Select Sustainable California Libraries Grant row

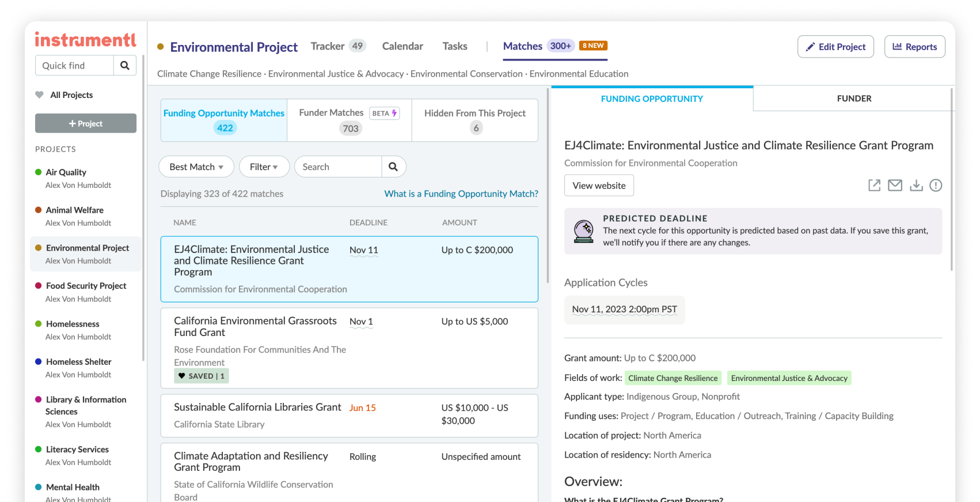[x=349, y=416]
